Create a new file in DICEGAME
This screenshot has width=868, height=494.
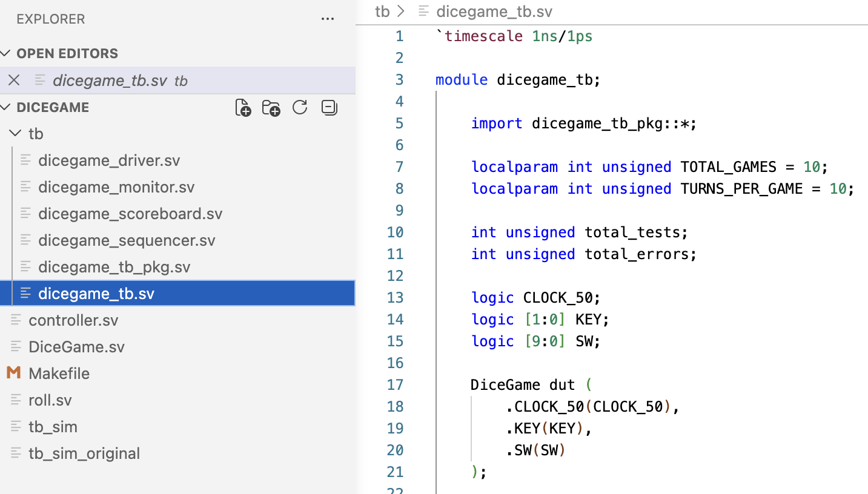[242, 107]
